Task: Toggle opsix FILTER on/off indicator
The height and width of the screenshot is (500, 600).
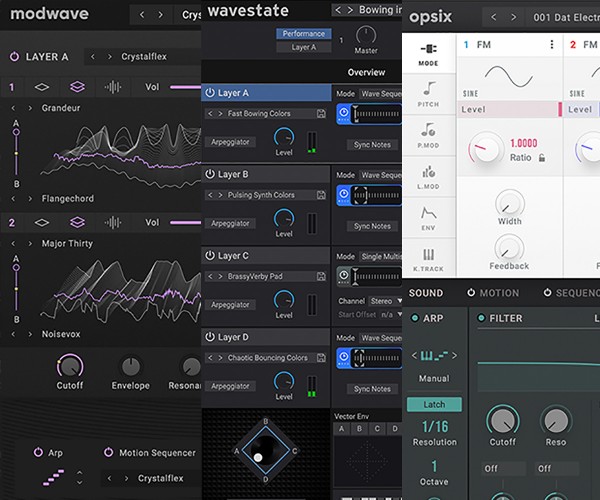Action: [481, 318]
